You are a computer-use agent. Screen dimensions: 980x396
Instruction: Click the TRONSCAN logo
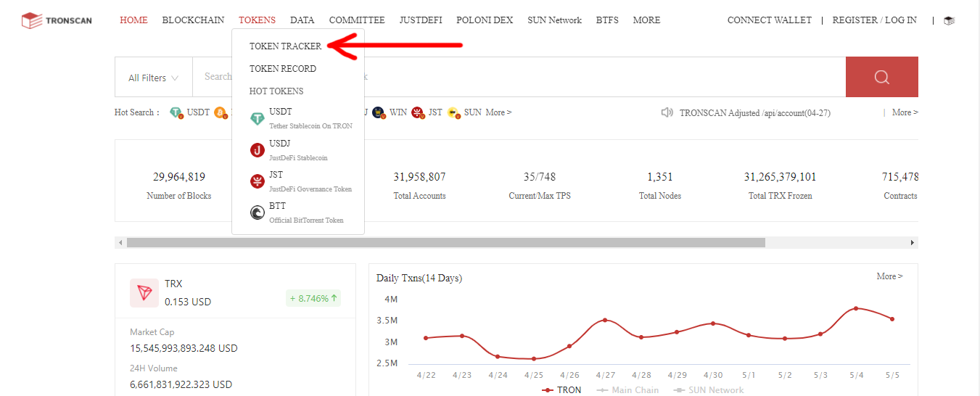click(57, 20)
